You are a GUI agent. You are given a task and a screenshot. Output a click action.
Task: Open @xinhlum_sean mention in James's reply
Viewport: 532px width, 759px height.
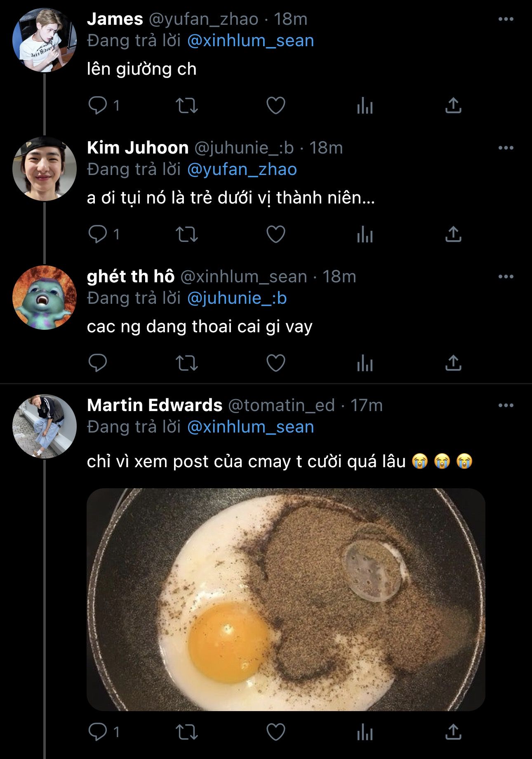coord(251,40)
